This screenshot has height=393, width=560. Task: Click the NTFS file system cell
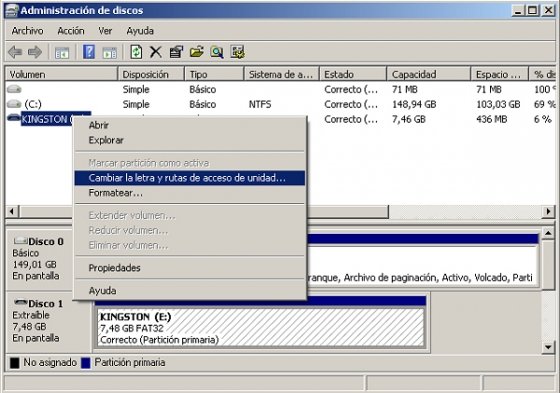coord(260,104)
